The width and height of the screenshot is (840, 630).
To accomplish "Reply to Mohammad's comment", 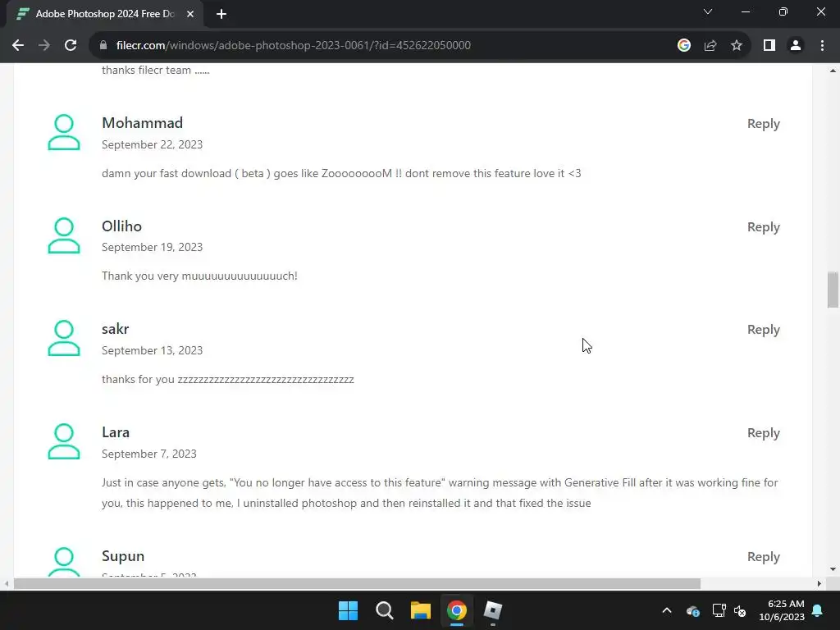I will coord(764,124).
